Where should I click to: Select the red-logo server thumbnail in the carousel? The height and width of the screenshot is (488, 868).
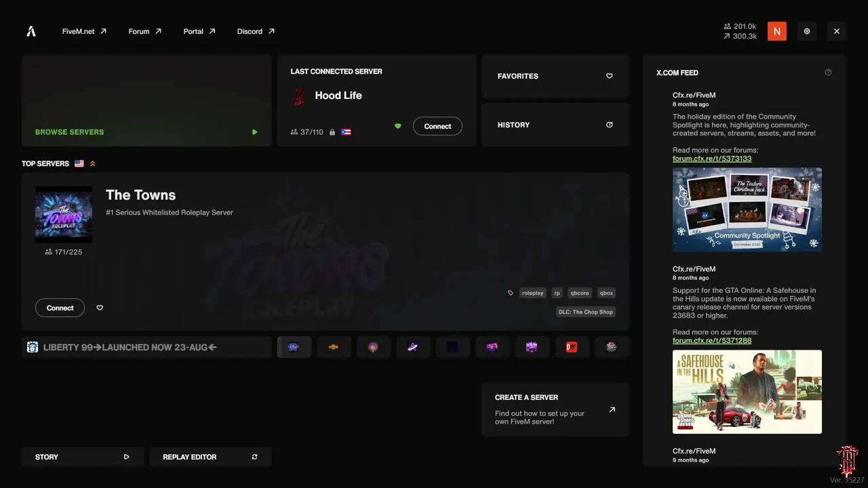pyautogui.click(x=572, y=347)
